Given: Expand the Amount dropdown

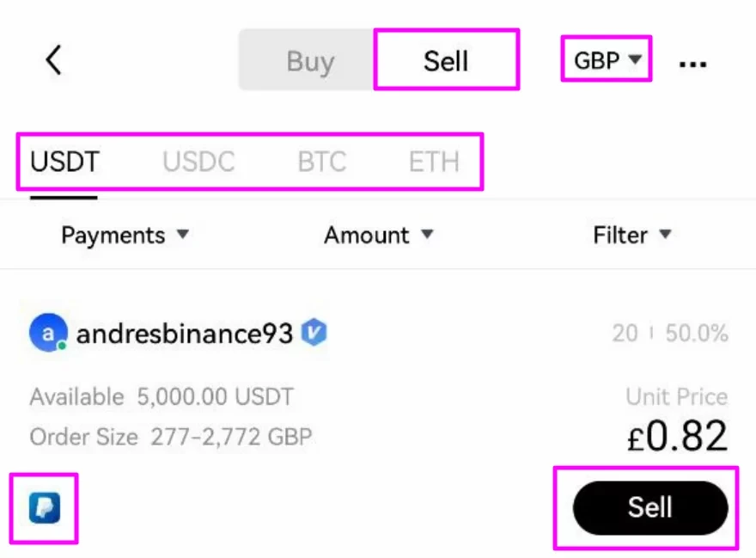Looking at the screenshot, I should coord(379,235).
